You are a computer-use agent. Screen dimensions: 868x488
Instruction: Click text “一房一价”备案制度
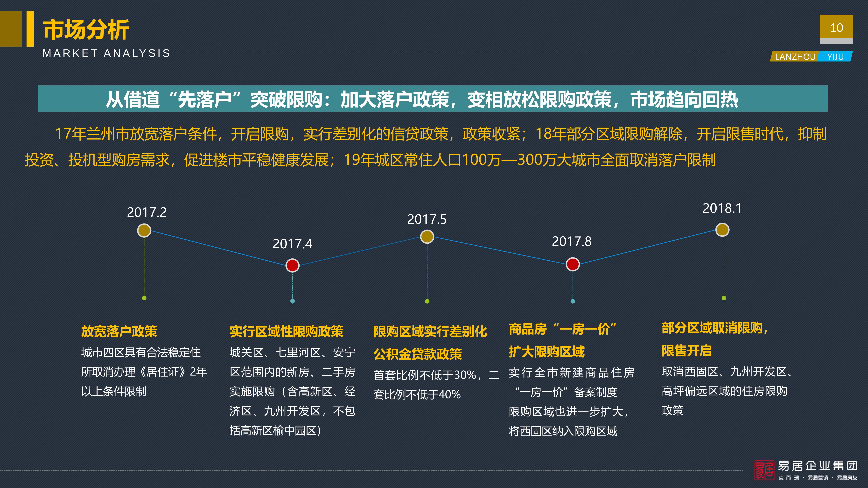tap(566, 392)
